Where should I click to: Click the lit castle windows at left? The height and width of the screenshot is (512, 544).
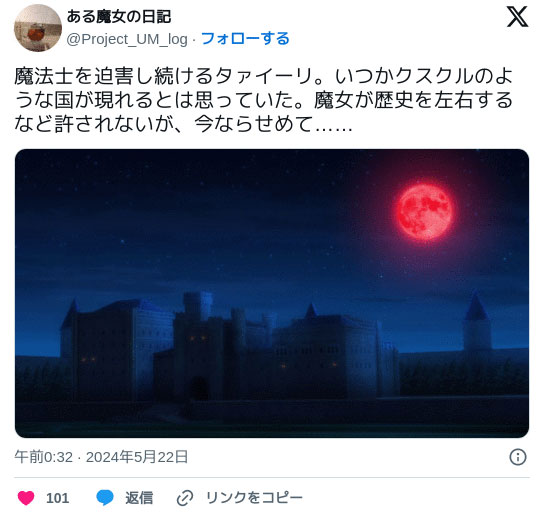pyautogui.click(x=88, y=360)
